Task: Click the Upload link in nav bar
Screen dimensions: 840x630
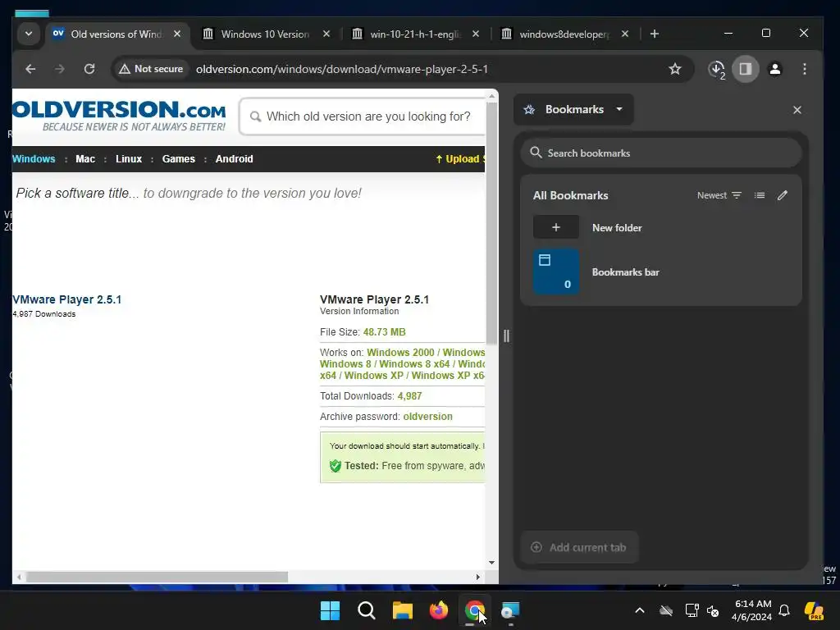Action: [459, 159]
